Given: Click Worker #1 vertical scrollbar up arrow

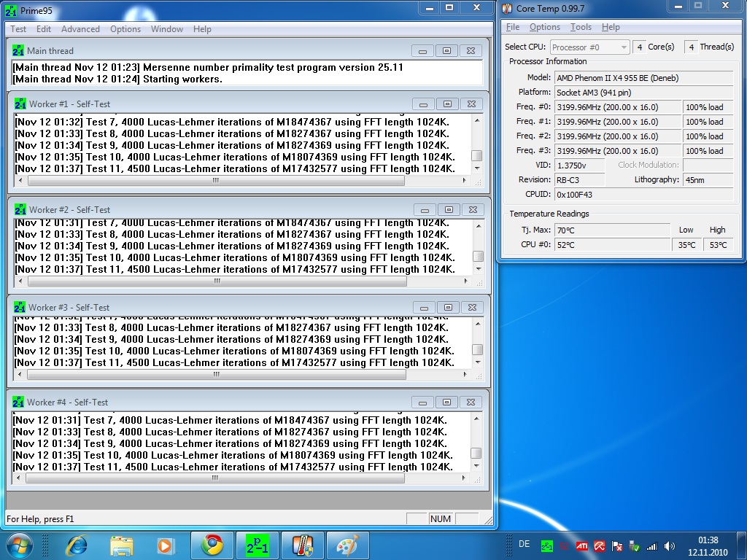Looking at the screenshot, I should [477, 120].
